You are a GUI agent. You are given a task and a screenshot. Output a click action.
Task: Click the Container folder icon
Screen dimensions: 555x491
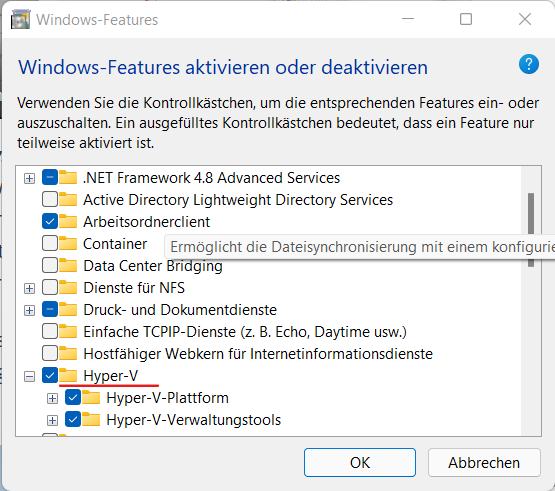68,244
